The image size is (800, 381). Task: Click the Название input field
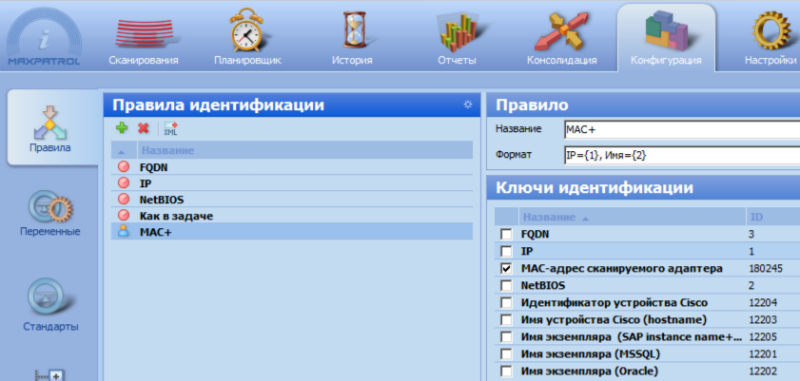tap(682, 130)
